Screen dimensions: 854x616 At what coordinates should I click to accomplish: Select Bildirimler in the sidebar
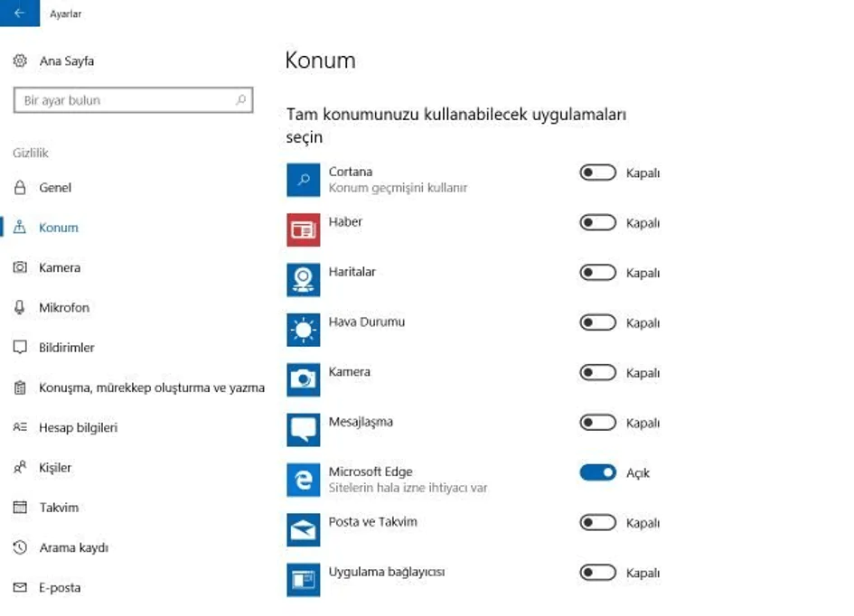coord(66,348)
